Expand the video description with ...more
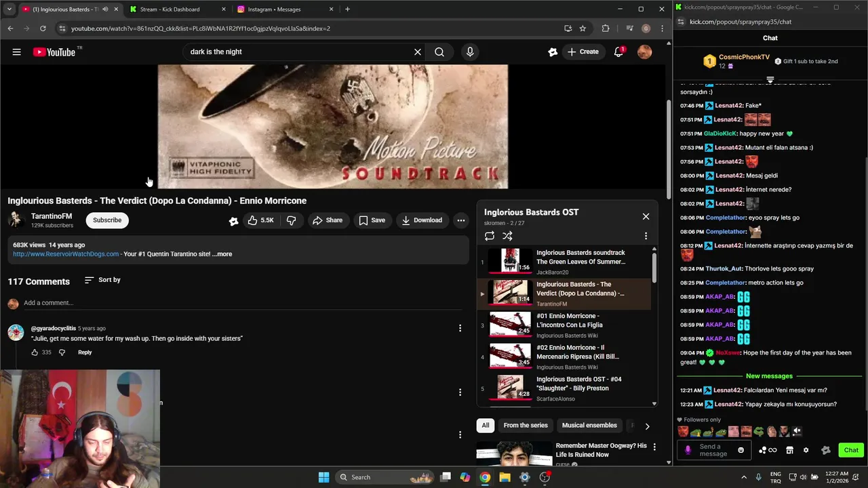 tap(222, 254)
